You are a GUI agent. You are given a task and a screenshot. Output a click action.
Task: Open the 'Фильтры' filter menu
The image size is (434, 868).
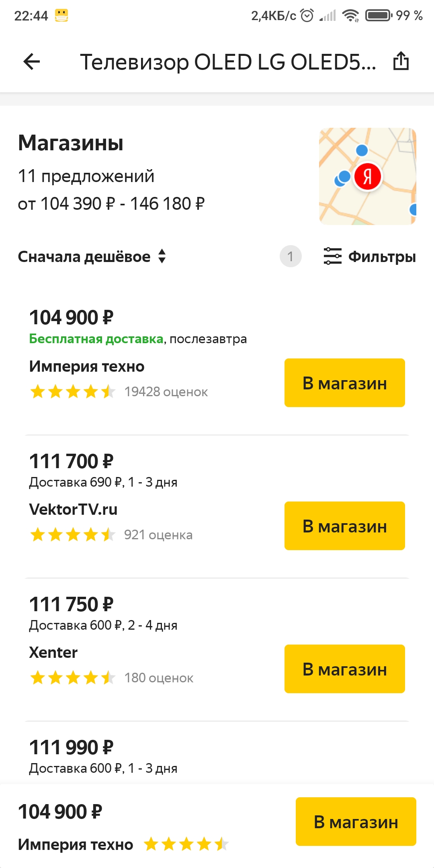point(382,257)
